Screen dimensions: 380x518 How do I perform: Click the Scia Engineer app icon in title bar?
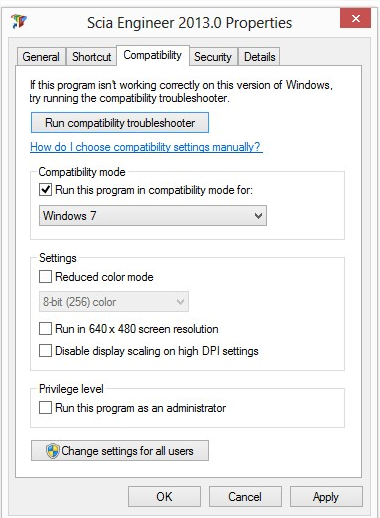[x=19, y=21]
